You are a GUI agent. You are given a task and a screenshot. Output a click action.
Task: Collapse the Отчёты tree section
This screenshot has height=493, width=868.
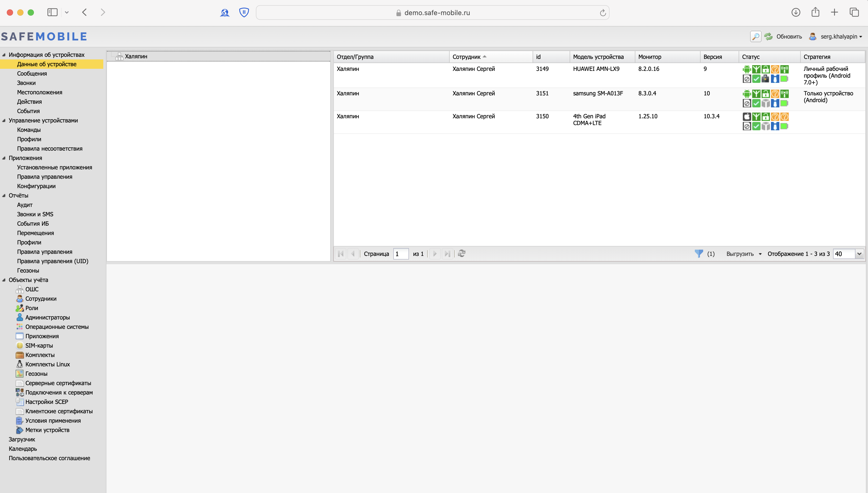[4, 195]
